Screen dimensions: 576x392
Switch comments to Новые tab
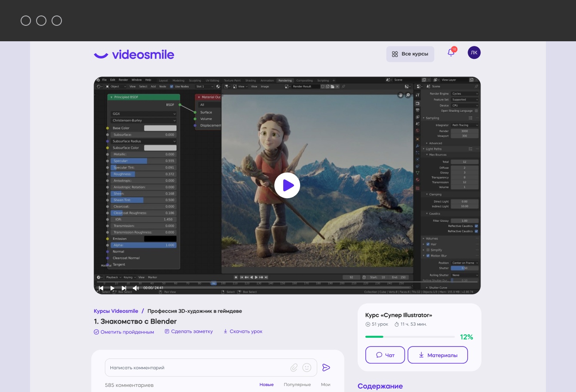pos(267,385)
